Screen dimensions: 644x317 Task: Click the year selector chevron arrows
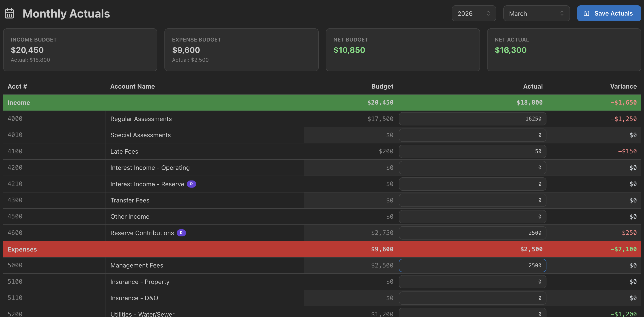[x=488, y=14]
